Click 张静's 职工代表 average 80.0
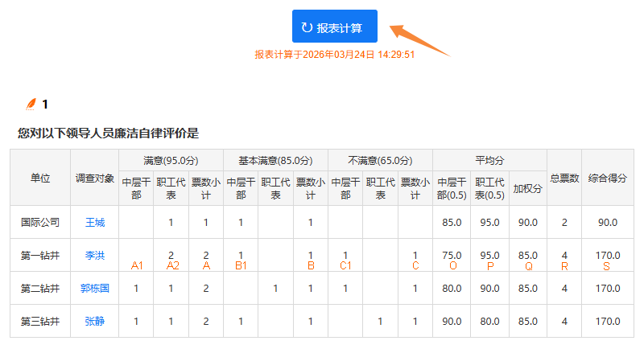 (x=489, y=321)
